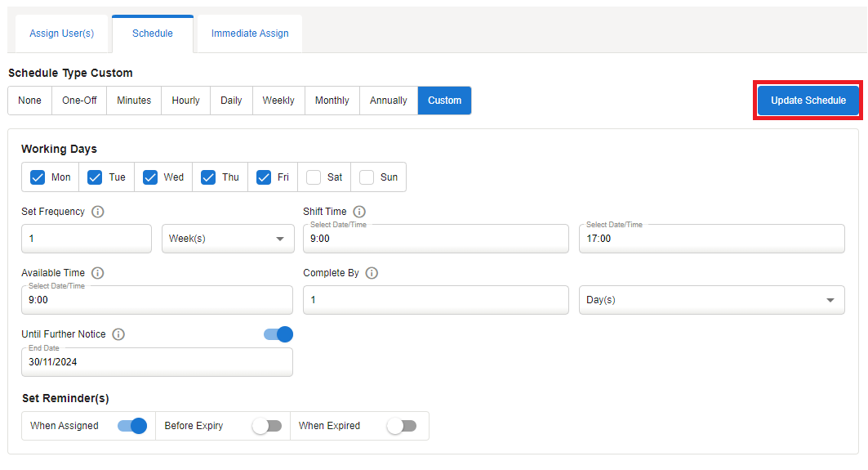868x470 pixels.
Task: Click info icon beside Shift Time
Action: 359,212
